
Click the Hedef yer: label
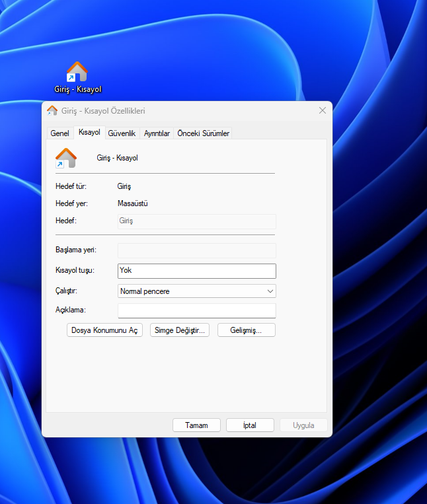[x=71, y=203]
